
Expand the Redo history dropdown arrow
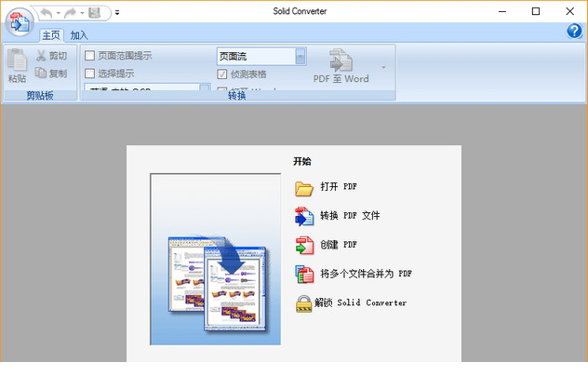point(82,13)
